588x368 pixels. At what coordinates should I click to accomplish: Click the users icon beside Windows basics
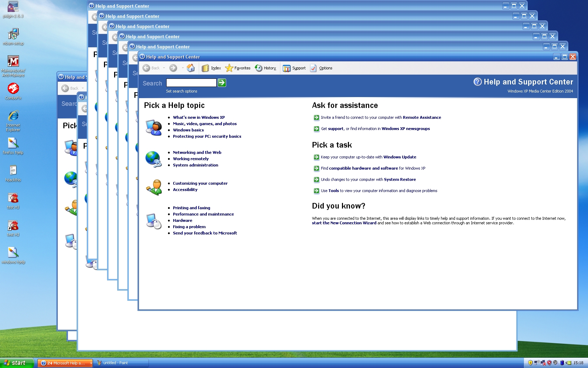click(x=154, y=127)
